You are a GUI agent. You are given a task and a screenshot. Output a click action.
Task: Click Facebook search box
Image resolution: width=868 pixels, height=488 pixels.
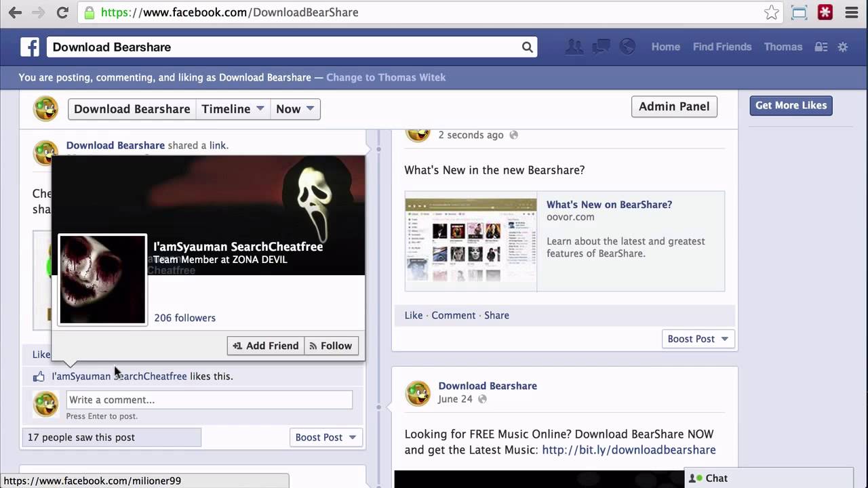click(292, 47)
